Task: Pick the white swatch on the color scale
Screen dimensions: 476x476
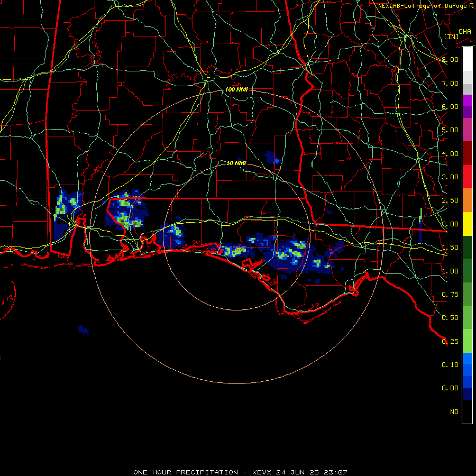Action: click(x=467, y=59)
